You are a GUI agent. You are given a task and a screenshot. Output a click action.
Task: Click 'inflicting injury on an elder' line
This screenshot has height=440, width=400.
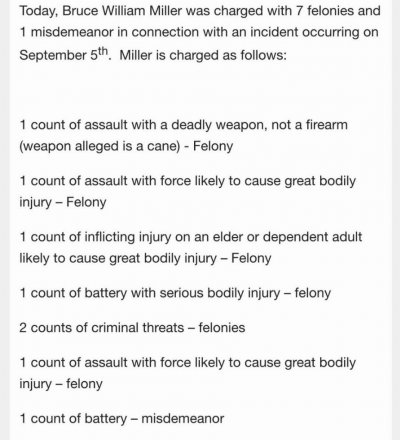coord(191,237)
